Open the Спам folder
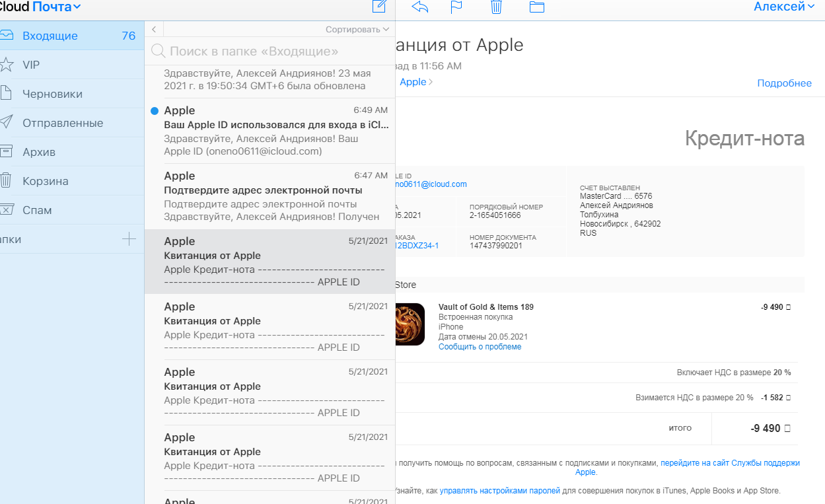 coord(72,210)
